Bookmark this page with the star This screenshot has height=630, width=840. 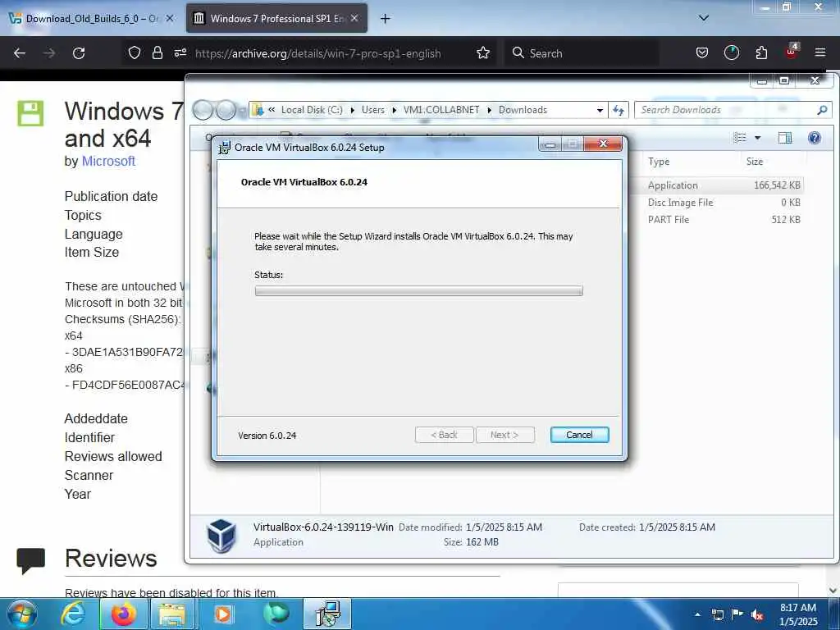(x=483, y=52)
